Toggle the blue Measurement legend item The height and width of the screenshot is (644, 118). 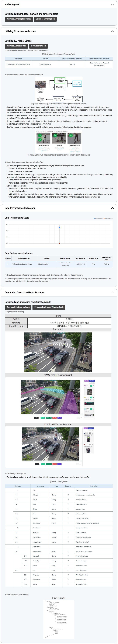[98, 219]
